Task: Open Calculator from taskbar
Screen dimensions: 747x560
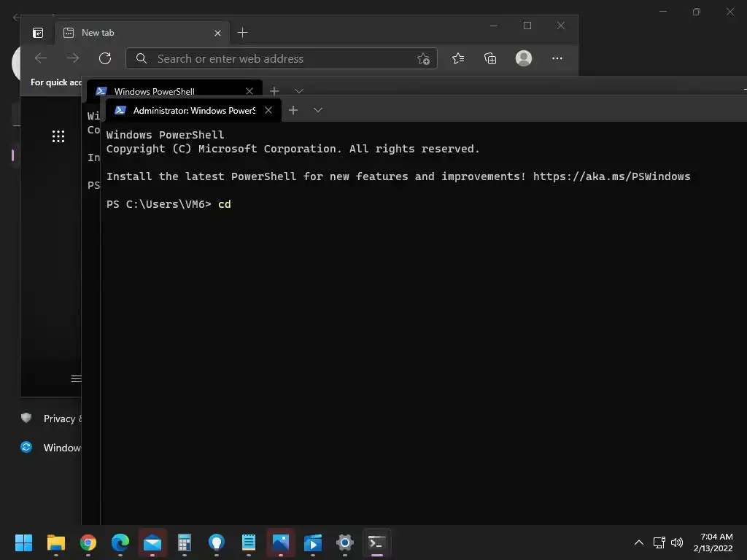Action: pyautogui.click(x=185, y=542)
